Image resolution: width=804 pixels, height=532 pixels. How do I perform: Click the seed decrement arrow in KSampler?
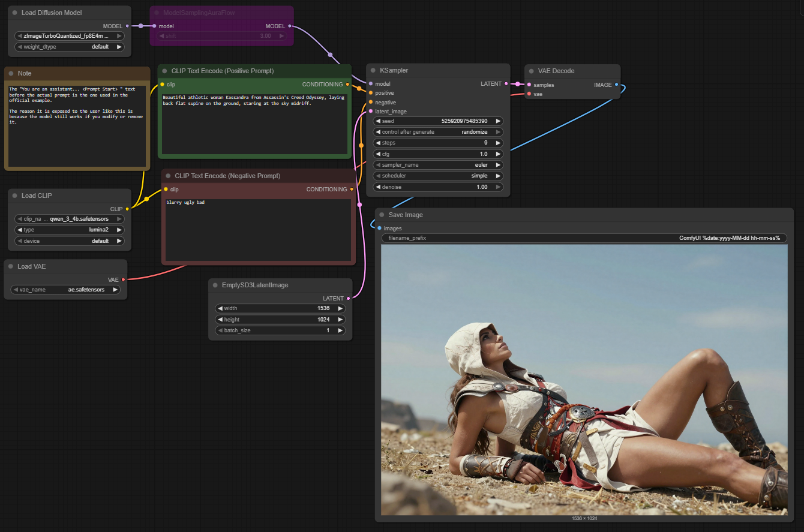point(378,121)
